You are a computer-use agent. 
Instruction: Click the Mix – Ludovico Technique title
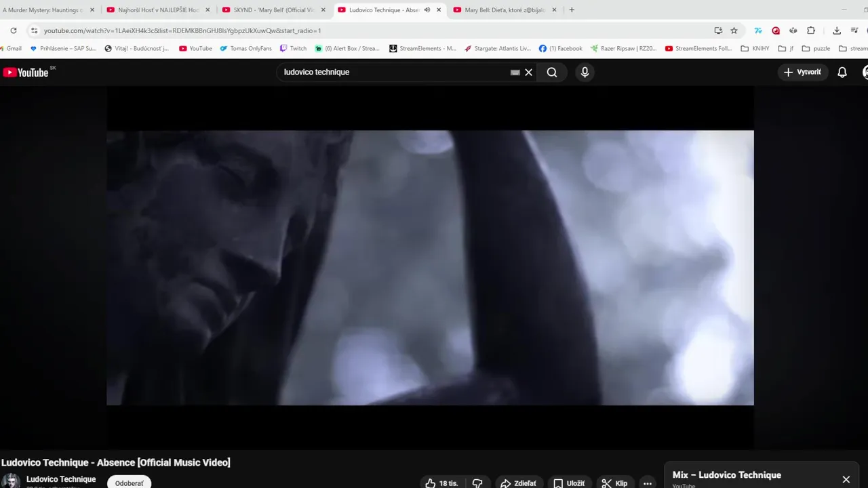coord(726,475)
